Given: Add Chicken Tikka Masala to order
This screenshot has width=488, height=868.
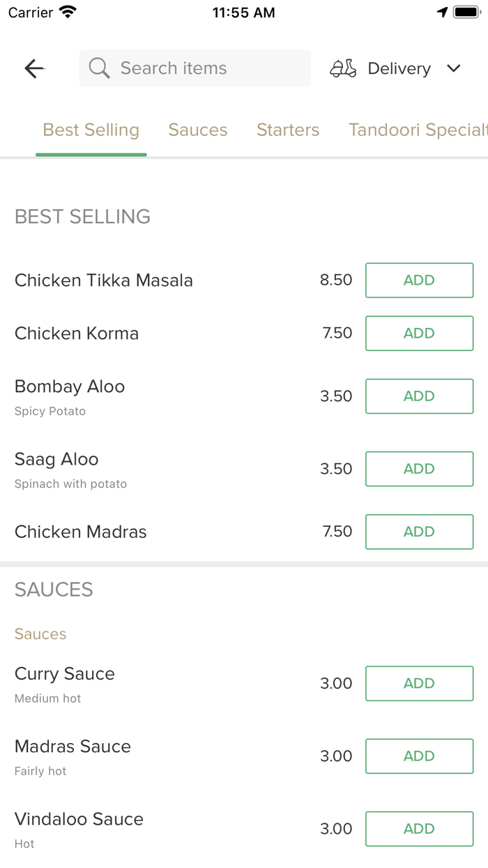Looking at the screenshot, I should 419,280.
